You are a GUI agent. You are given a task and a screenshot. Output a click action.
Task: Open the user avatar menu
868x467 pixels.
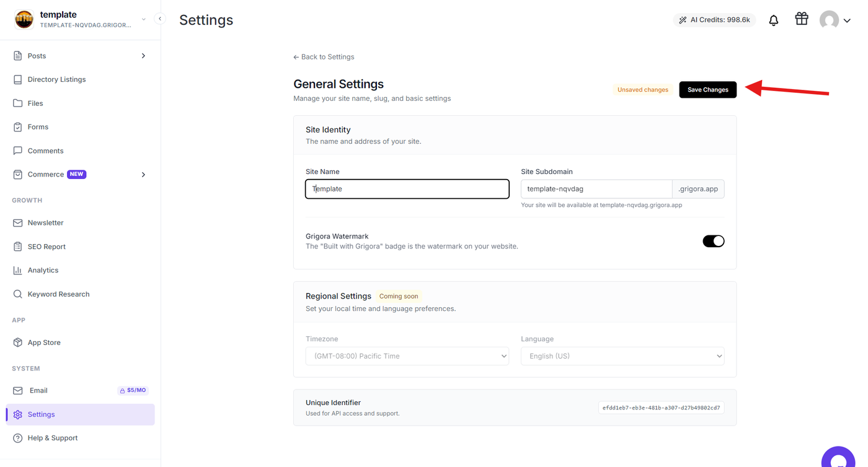coord(835,20)
